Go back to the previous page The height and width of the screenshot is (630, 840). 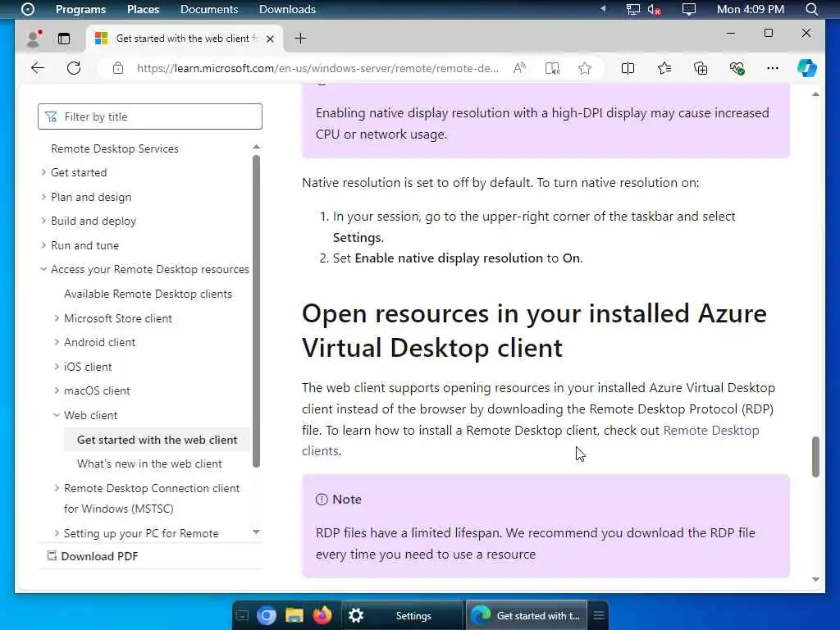[x=38, y=68]
